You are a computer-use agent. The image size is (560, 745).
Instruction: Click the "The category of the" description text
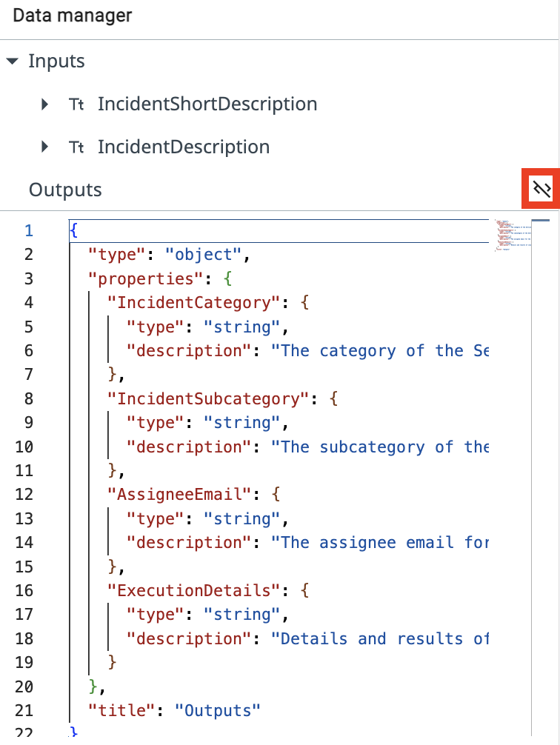click(x=372, y=350)
